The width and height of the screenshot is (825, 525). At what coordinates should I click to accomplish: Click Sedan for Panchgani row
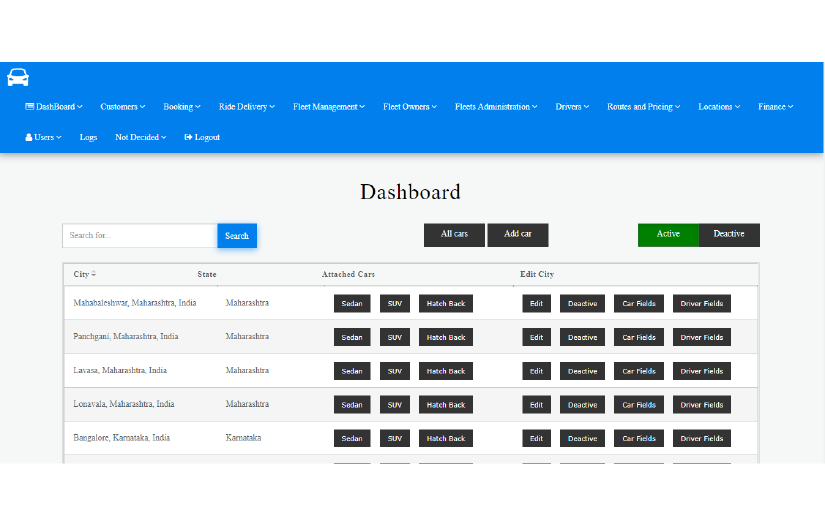click(352, 337)
